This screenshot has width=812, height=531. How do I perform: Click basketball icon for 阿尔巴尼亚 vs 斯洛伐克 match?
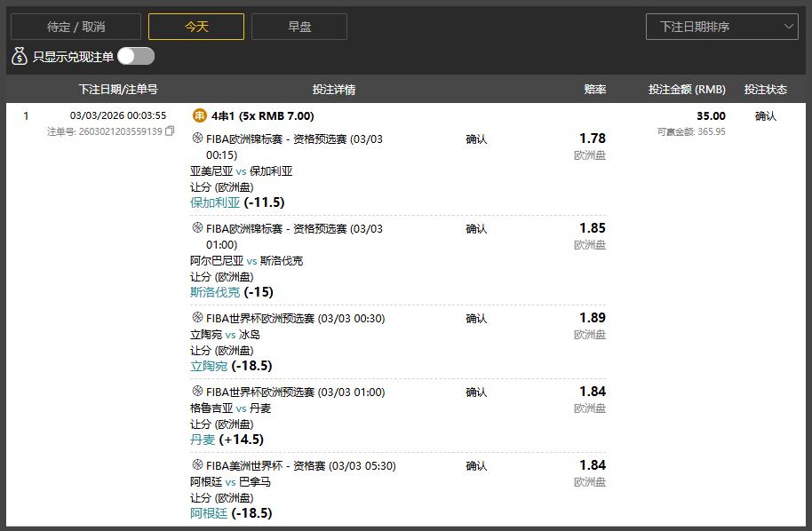pyautogui.click(x=197, y=227)
